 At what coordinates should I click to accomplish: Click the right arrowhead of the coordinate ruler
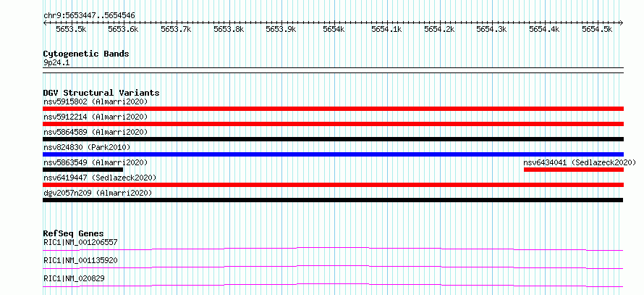coord(622,22)
